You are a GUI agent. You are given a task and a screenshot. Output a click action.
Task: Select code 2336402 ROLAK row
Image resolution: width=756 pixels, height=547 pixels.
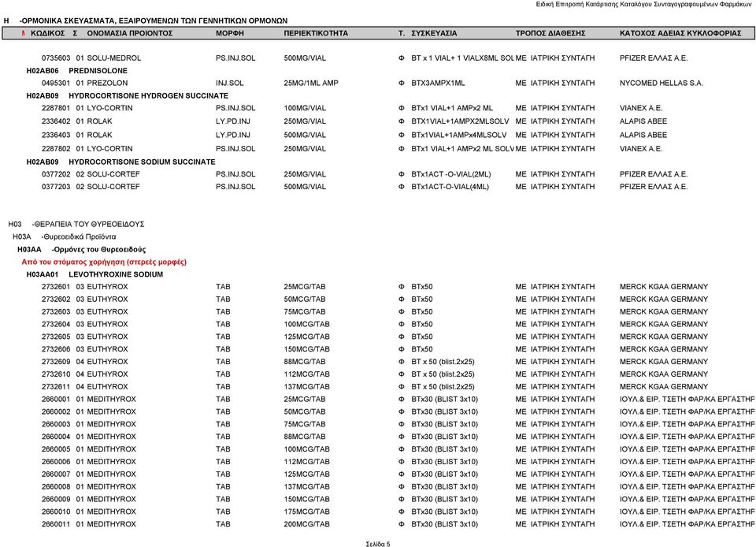354,121
